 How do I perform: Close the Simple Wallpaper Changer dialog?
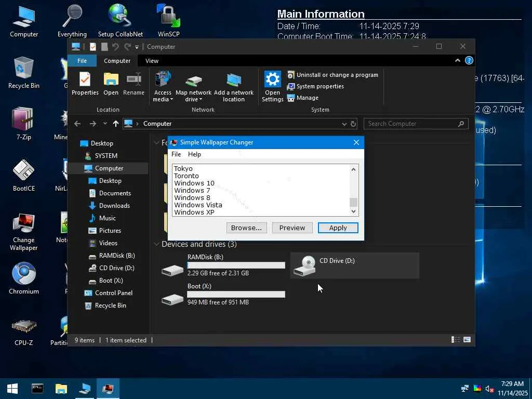[x=356, y=142]
